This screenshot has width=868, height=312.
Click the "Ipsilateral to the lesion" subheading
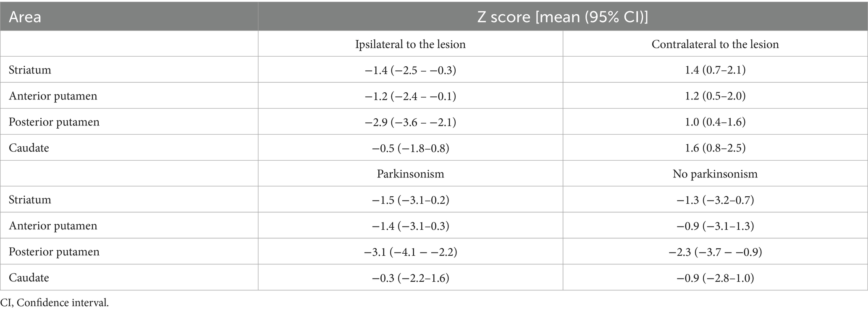[x=410, y=44]
